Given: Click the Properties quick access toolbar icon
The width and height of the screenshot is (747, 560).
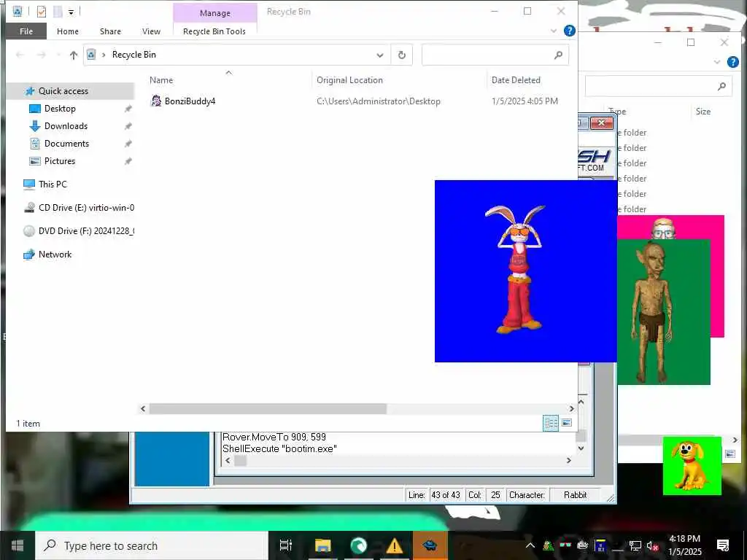Looking at the screenshot, I should pos(42,11).
